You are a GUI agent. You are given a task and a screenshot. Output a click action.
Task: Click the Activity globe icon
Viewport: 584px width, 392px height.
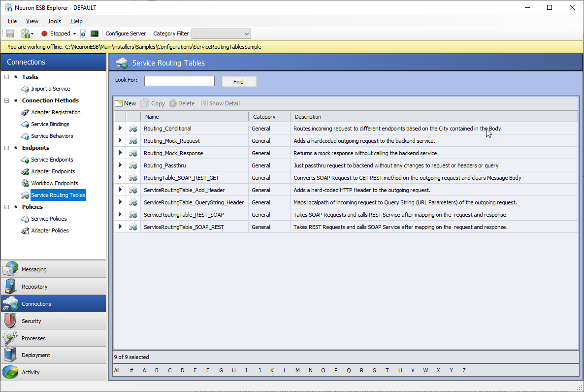click(10, 372)
